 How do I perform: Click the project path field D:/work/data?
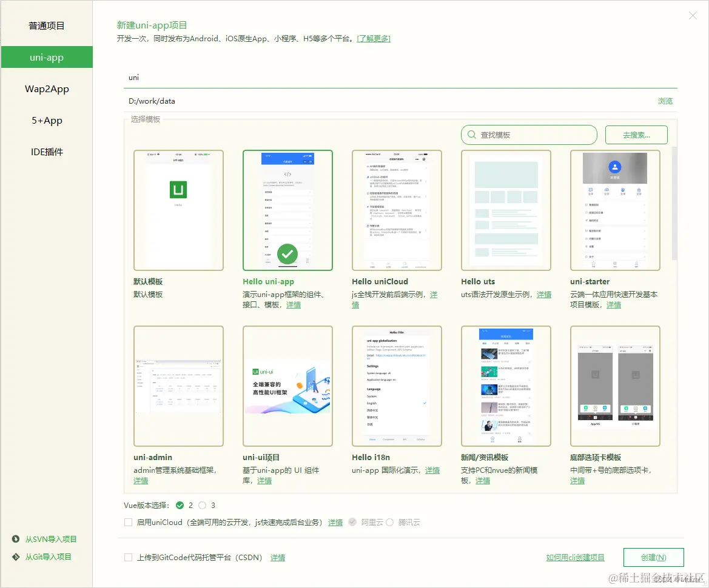tap(389, 101)
